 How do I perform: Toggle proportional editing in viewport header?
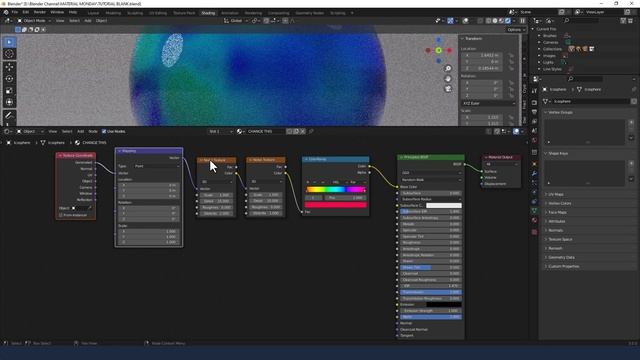(x=285, y=20)
